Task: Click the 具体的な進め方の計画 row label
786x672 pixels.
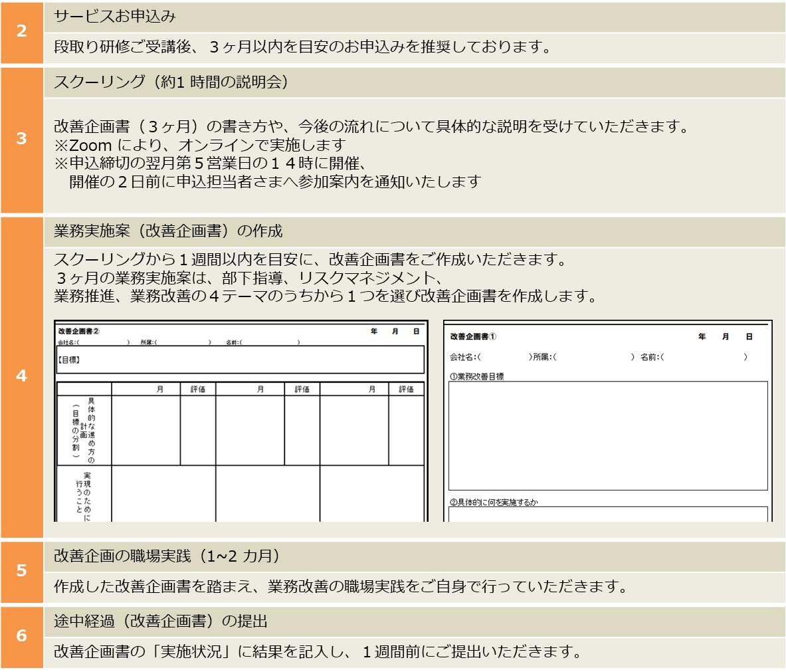Action: (x=84, y=431)
